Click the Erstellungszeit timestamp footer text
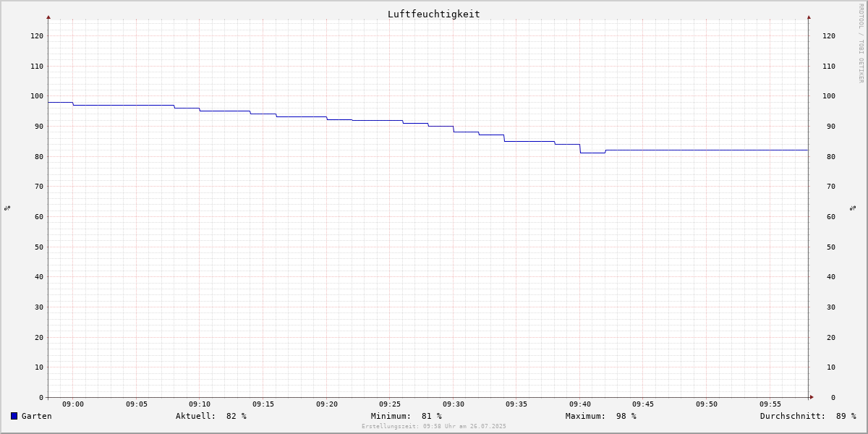This screenshot has height=434, width=868. pos(434,426)
